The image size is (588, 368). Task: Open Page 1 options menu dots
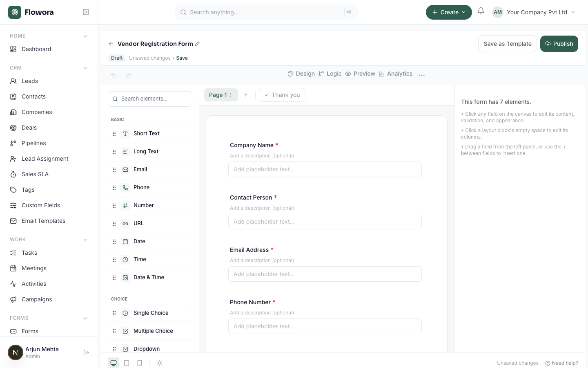[231, 95]
